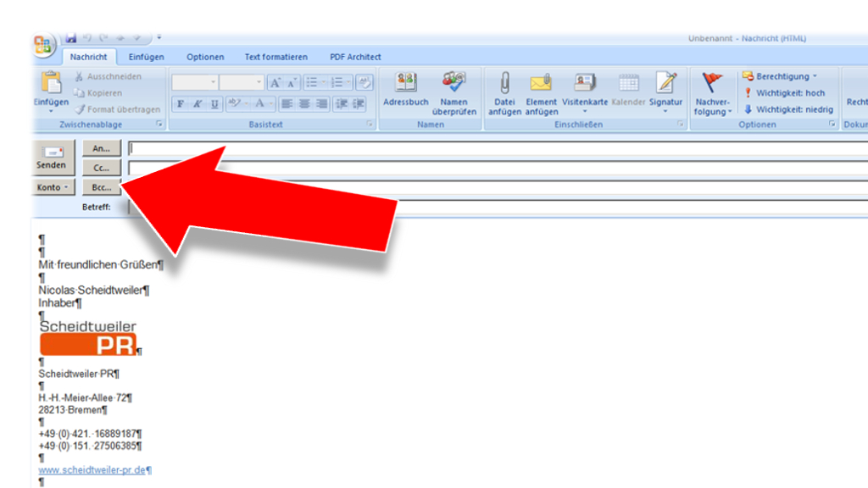Click the Betreff subject field
868x488 pixels.
pyautogui.click(x=498, y=207)
